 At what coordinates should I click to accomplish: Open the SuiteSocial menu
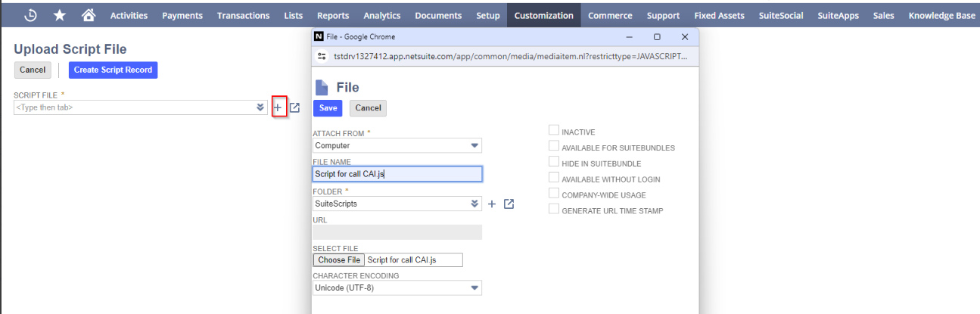[x=781, y=15]
